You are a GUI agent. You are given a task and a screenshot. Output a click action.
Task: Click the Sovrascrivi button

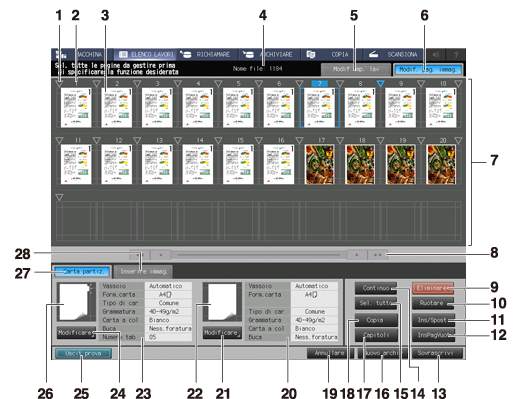(x=437, y=353)
